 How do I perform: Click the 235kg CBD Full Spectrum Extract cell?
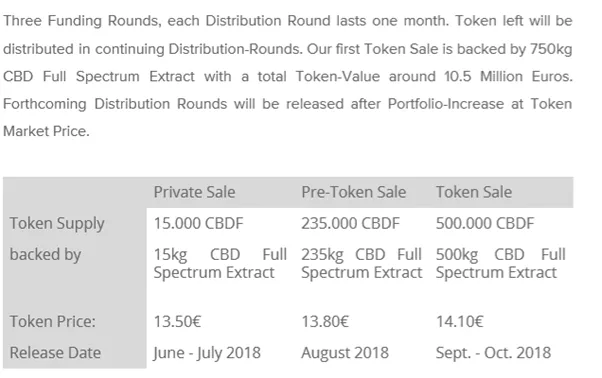pyautogui.click(x=362, y=264)
